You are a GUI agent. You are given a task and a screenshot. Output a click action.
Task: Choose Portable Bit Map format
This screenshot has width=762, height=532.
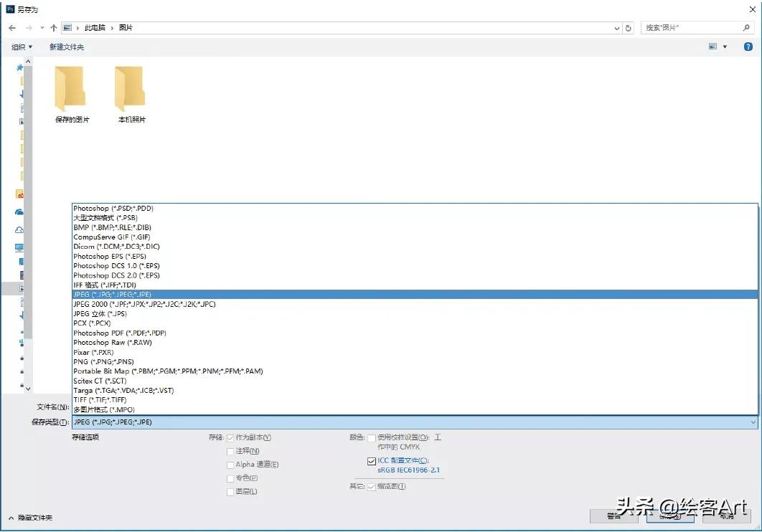[415, 371]
